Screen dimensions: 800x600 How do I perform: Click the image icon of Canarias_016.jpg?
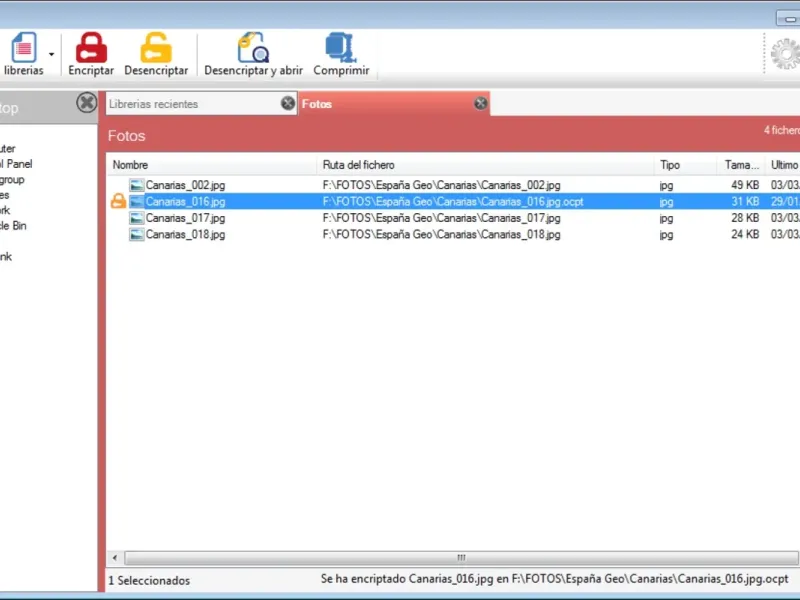pyautogui.click(x=136, y=202)
